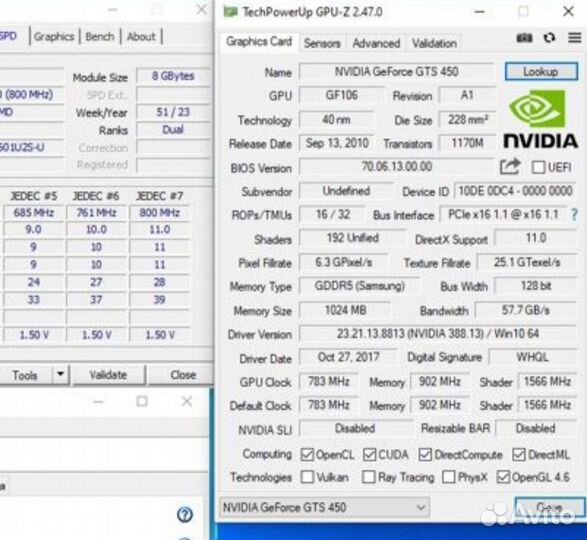This screenshot has height=540, width=587.
Task: Click the Bus Interface question mark
Action: [x=574, y=215]
